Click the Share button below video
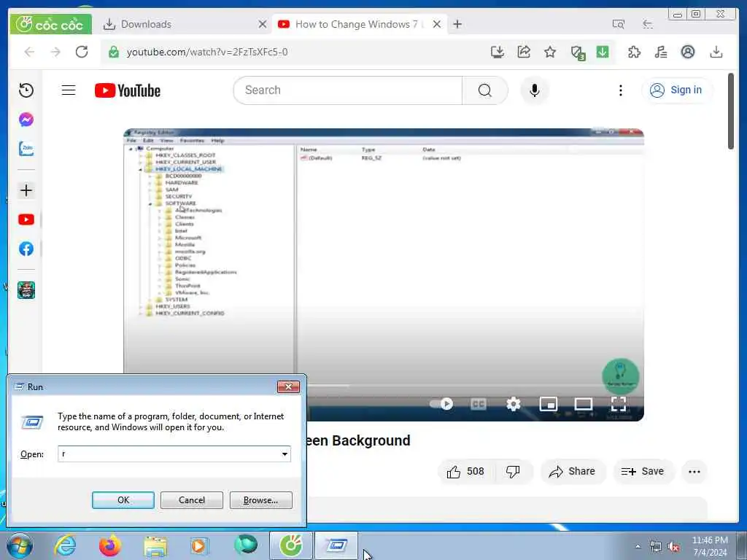The width and height of the screenshot is (747, 560). (572, 472)
